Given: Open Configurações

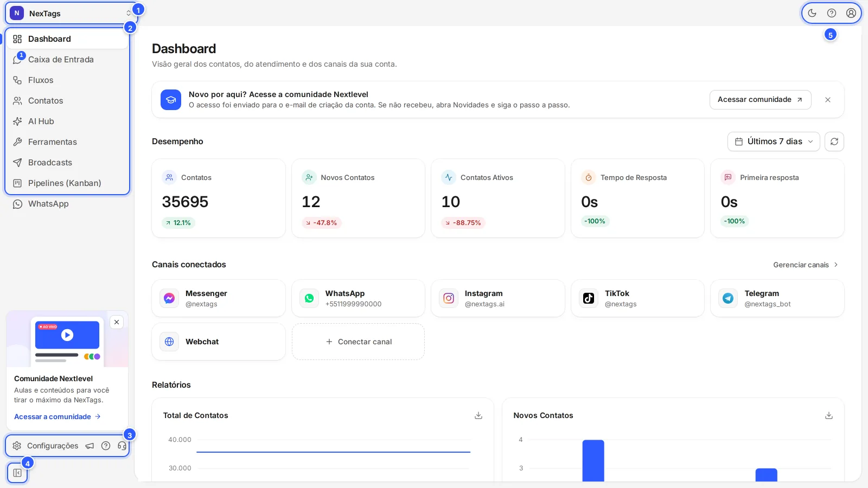Looking at the screenshot, I should (46, 446).
